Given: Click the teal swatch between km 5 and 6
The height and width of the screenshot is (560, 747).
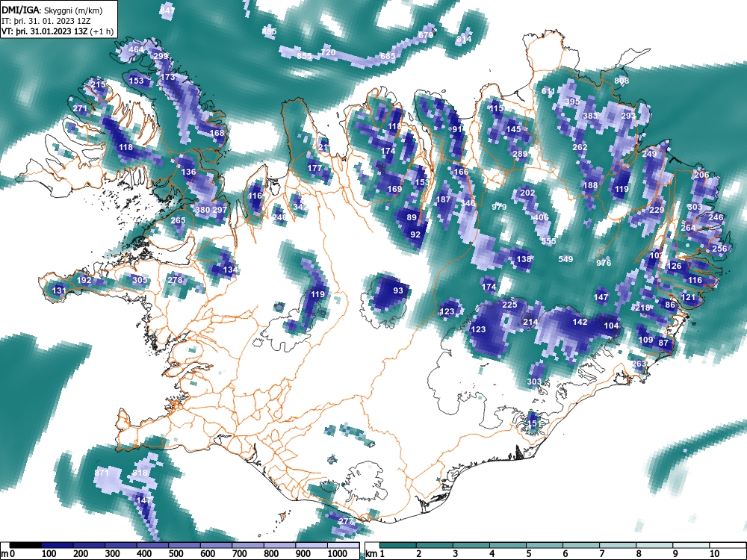Looking at the screenshot, I should pyautogui.click(x=544, y=545).
